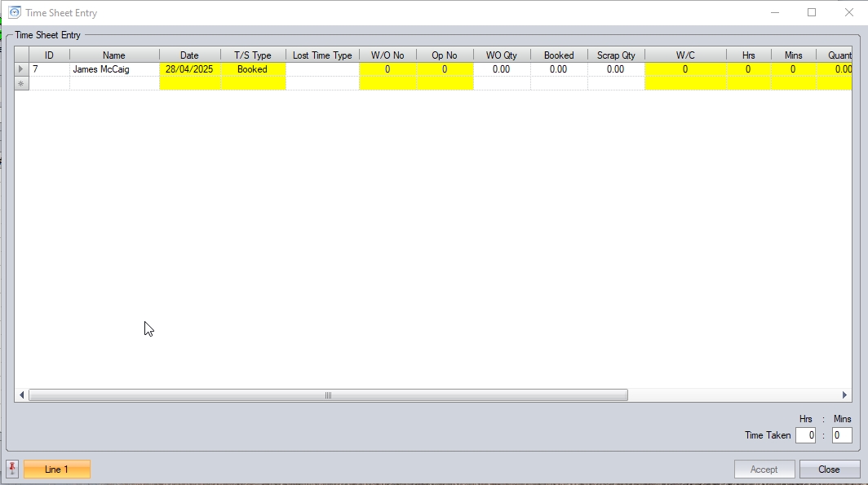868x485 pixels.
Task: Click the horizontal scrollbar thumb
Action: (x=328, y=395)
